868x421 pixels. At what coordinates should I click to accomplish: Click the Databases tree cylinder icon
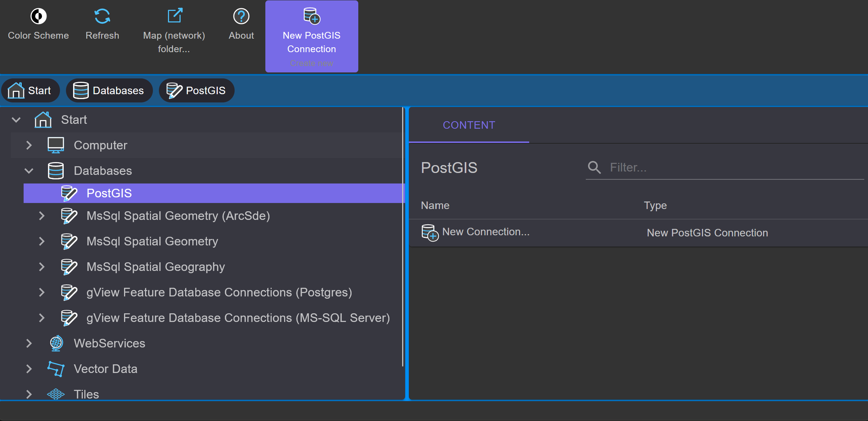pyautogui.click(x=56, y=171)
